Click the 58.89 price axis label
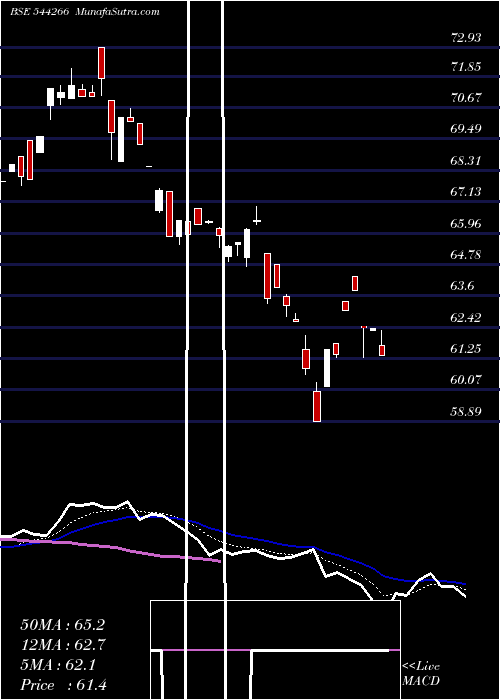This screenshot has height=700, width=500. tap(467, 411)
